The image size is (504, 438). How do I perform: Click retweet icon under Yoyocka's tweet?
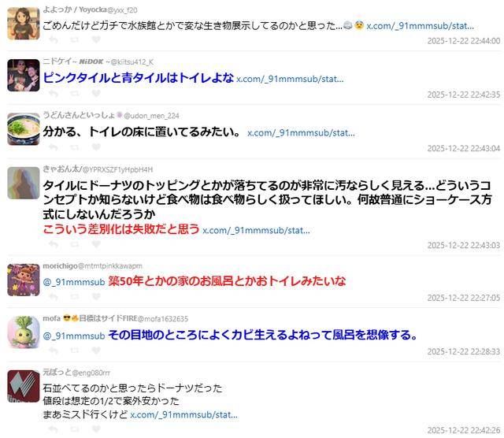(75, 39)
